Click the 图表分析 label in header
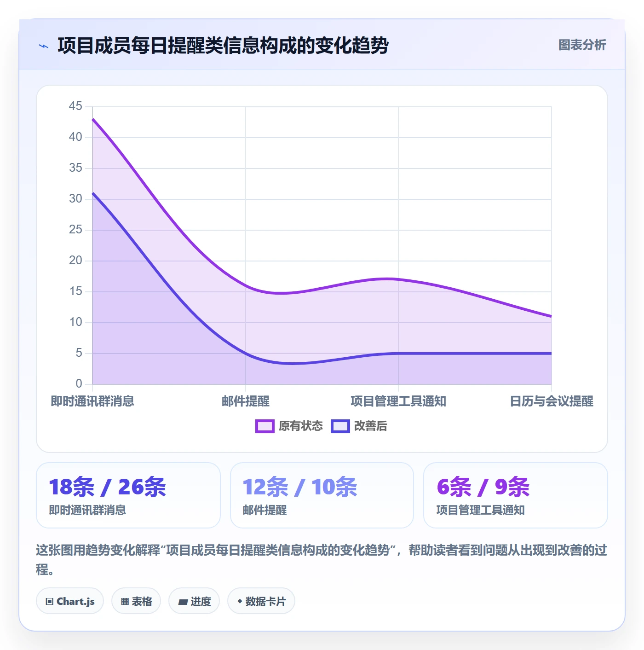The height and width of the screenshot is (650, 644). pyautogui.click(x=582, y=45)
